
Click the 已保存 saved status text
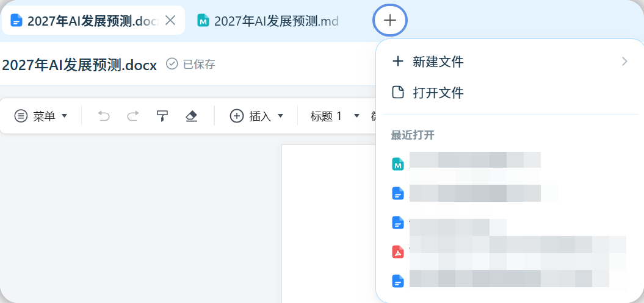[199, 65]
